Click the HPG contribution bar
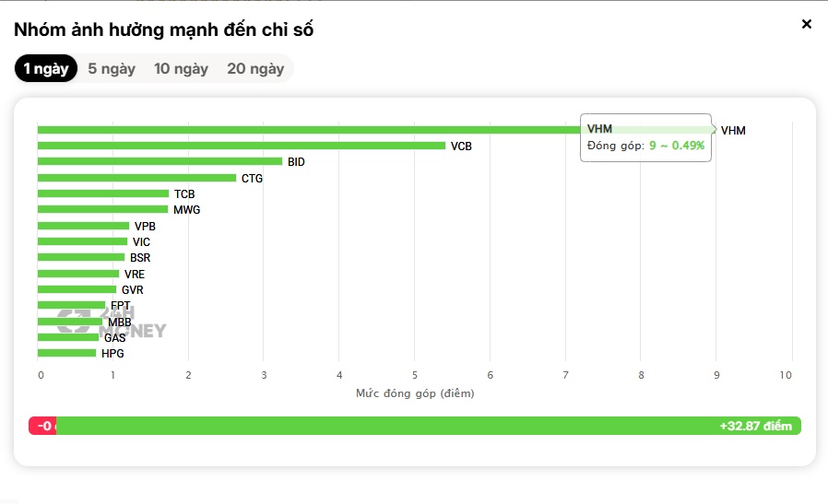The height and width of the screenshot is (504, 828). click(x=66, y=353)
